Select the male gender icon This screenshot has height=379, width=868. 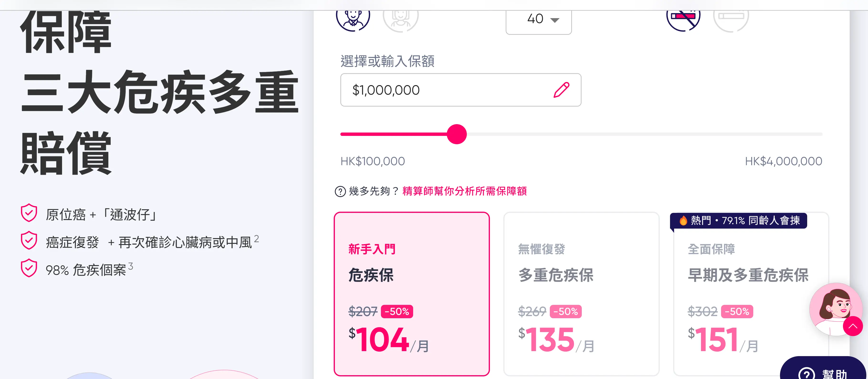[353, 17]
